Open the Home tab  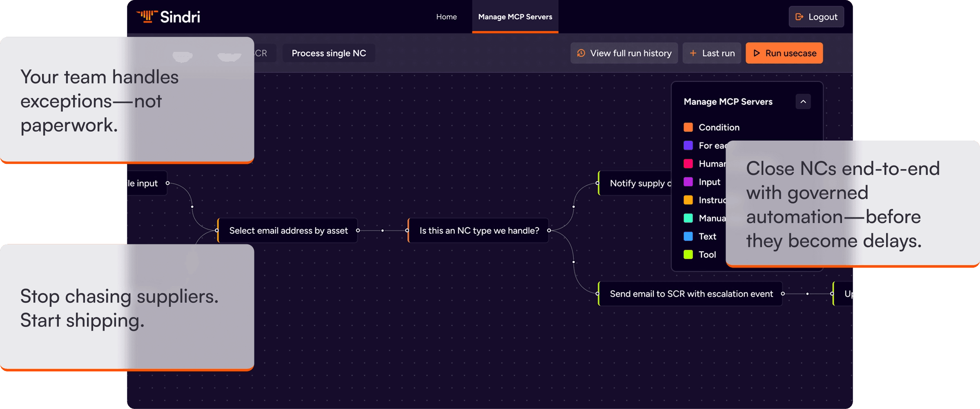pyautogui.click(x=446, y=17)
